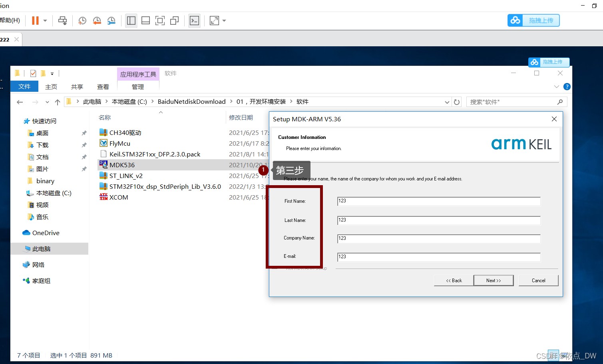Expand the ribbon with the chevron

pos(557,87)
